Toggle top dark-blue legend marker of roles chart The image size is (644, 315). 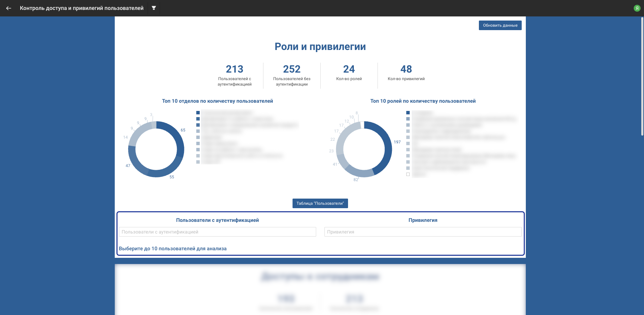click(408, 113)
